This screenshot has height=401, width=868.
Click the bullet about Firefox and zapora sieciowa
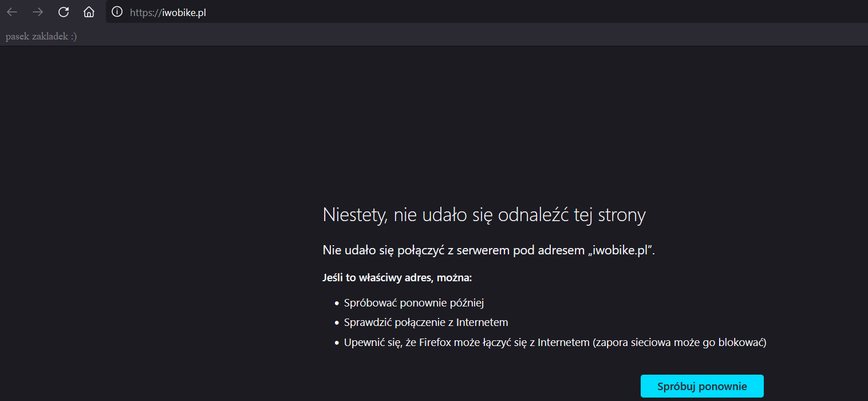tap(555, 343)
